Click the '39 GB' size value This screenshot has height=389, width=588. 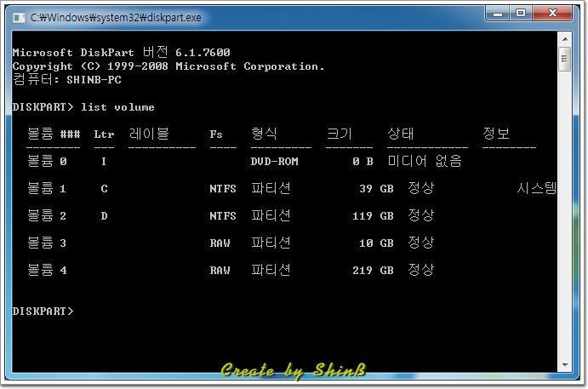[x=376, y=189]
